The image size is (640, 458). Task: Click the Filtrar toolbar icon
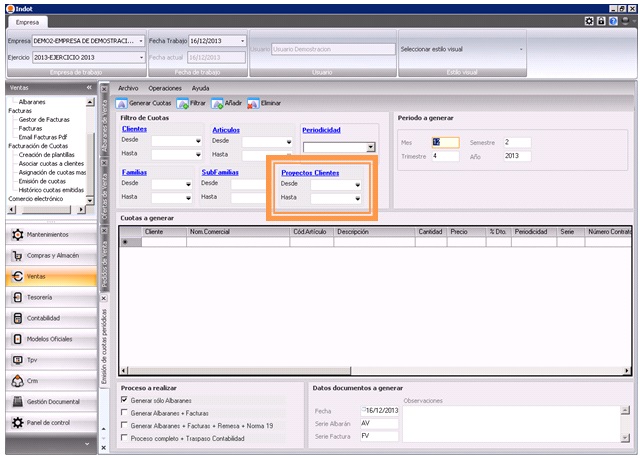[182, 103]
